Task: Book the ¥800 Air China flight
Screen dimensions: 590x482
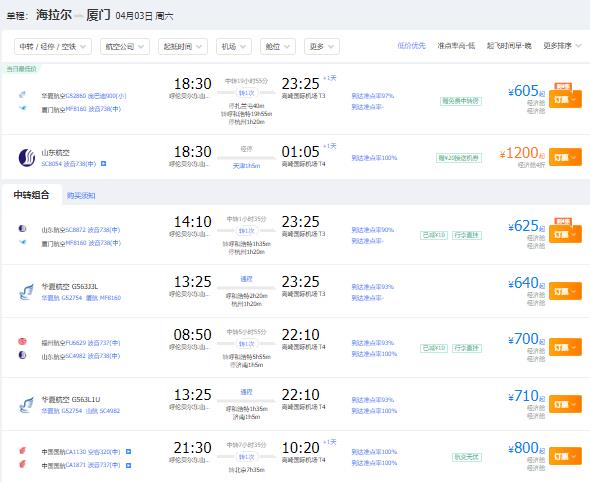Action: 565,456
